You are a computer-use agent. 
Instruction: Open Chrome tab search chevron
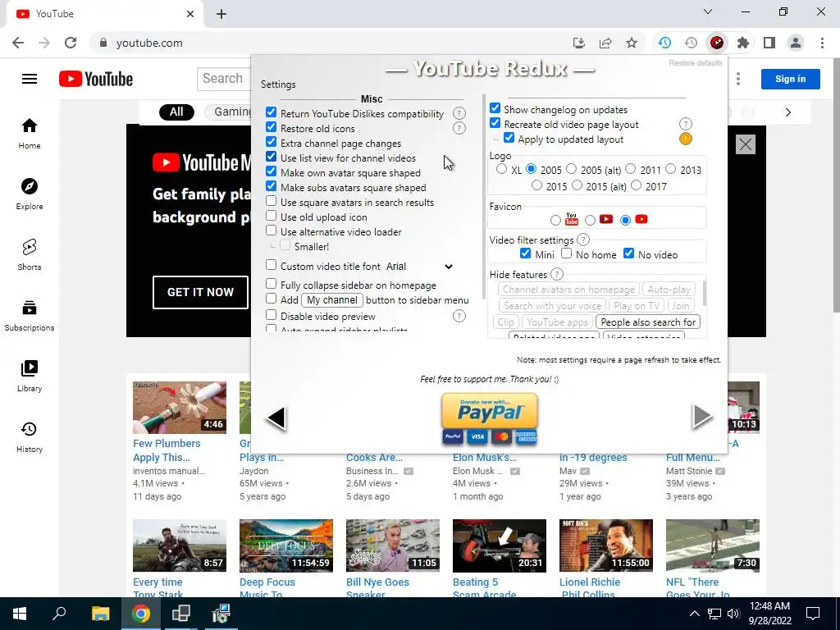click(x=708, y=11)
